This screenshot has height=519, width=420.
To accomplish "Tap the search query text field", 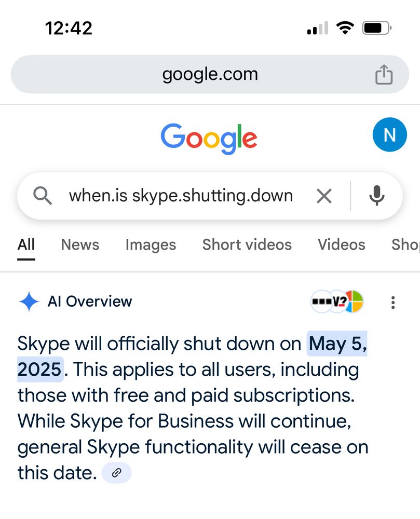I will (181, 196).
